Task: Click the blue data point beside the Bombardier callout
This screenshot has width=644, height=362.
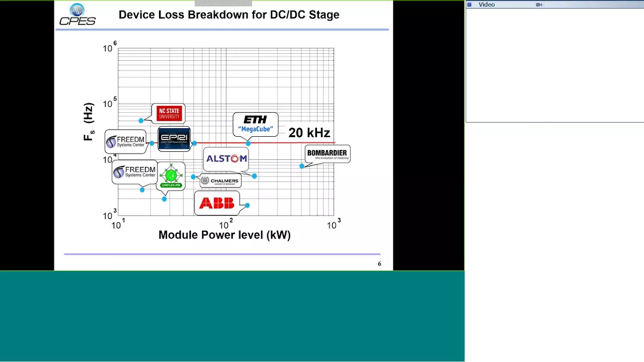Action: [301, 166]
